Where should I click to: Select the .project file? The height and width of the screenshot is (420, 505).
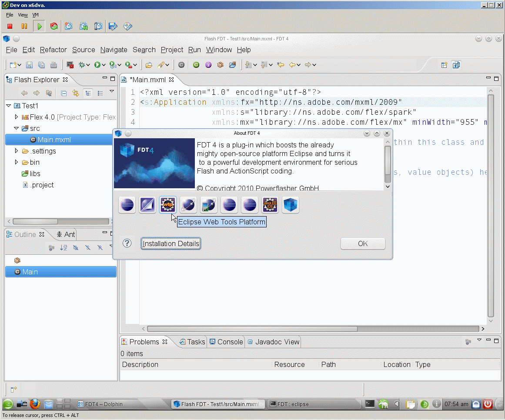tap(38, 185)
